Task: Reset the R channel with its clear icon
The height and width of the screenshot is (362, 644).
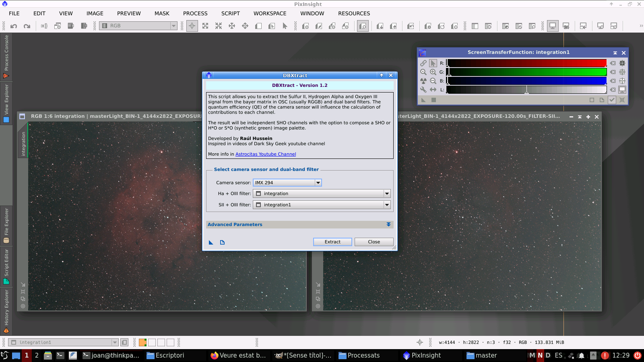Action: [x=613, y=63]
